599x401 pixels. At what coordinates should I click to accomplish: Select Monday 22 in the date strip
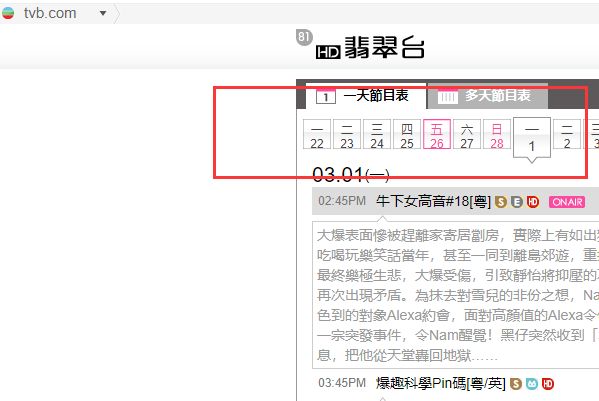(317, 134)
